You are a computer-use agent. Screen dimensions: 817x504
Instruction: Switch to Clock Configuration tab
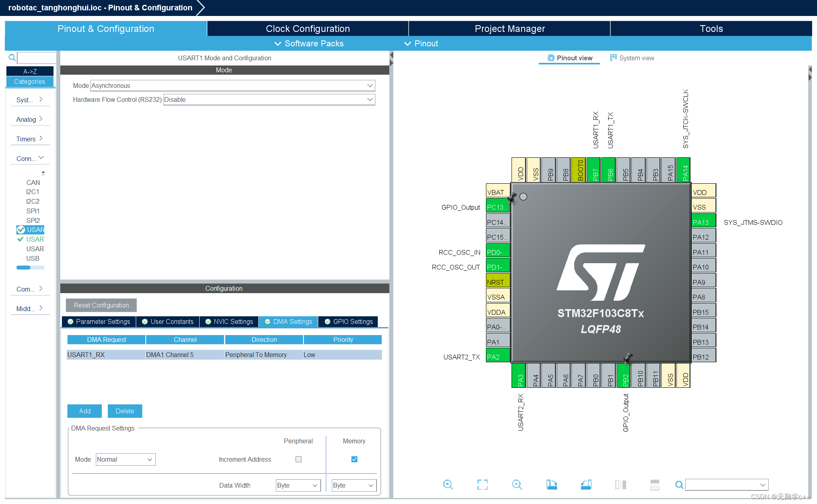(307, 29)
